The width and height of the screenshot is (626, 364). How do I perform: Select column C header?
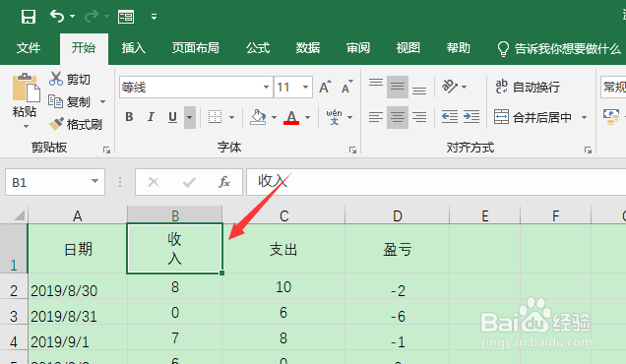click(x=283, y=215)
